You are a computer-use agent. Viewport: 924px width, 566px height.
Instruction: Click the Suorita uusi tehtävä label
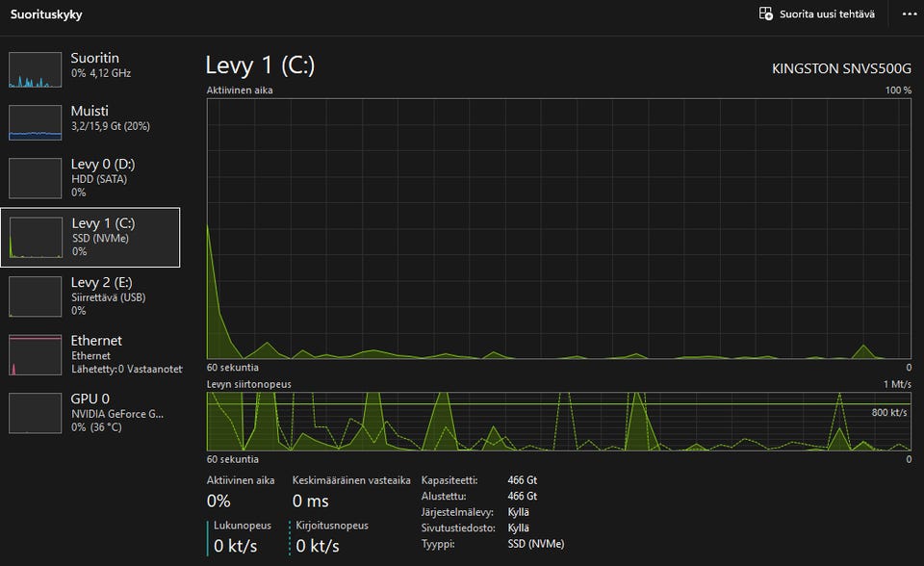[827, 14]
